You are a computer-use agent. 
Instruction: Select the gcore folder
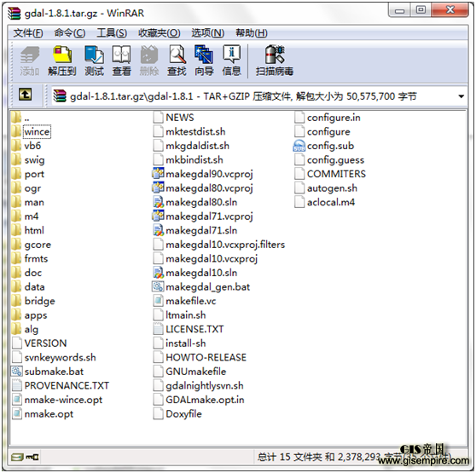pos(32,245)
